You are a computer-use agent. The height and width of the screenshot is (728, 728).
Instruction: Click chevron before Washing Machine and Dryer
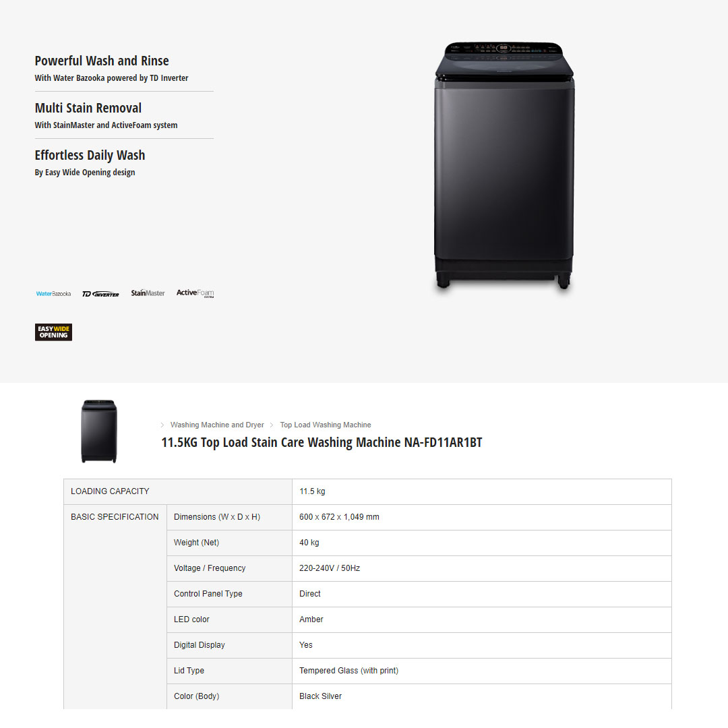(x=162, y=425)
